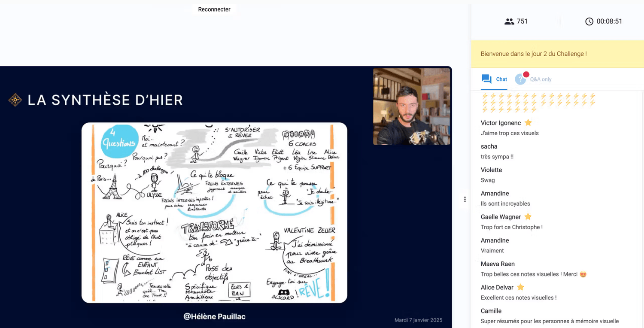
Task: Click the message "Trop belles ces notes visuelles ! Merci"
Action: click(x=529, y=274)
